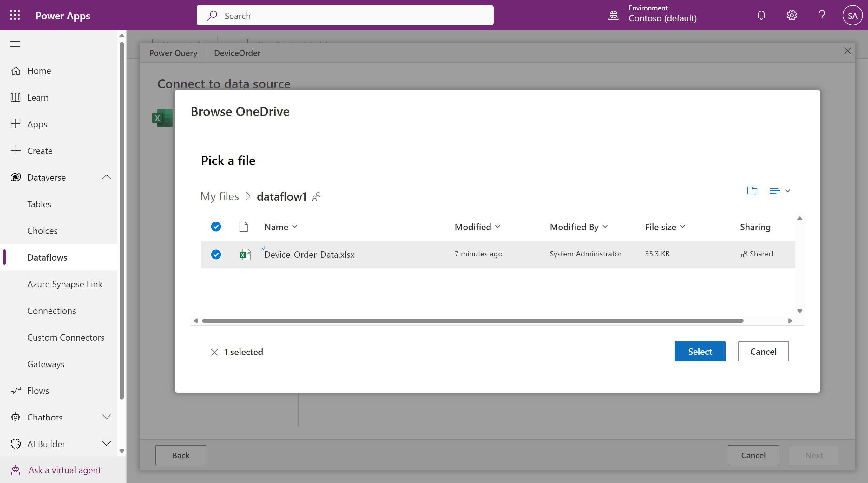This screenshot has height=483, width=868.
Task: Expand the Chatbots sidebar section
Action: coord(107,417)
